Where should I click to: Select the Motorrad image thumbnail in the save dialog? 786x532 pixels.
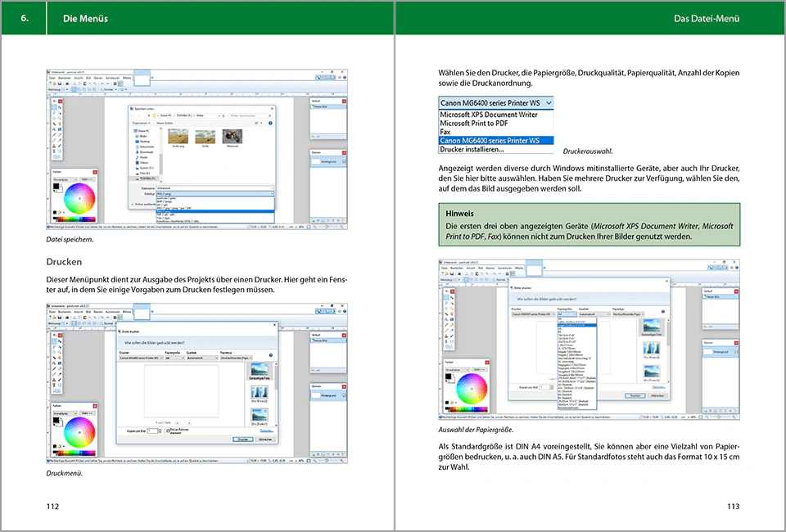pyautogui.click(x=232, y=136)
